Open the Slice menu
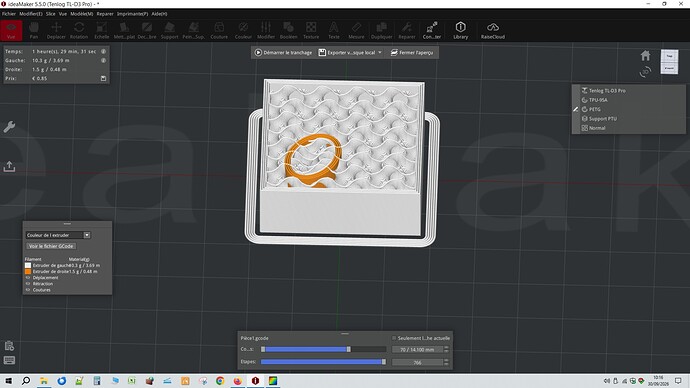 [x=51, y=14]
